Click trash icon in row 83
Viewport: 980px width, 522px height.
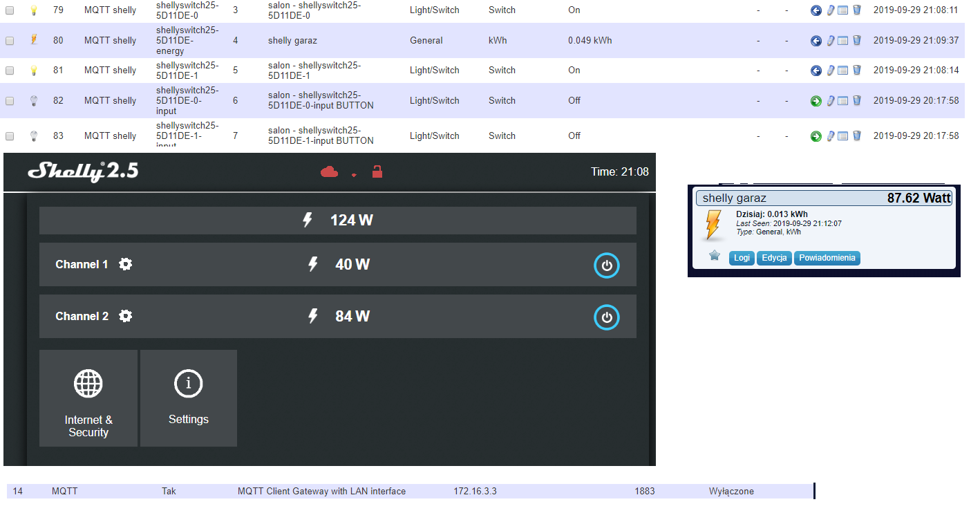pyautogui.click(x=857, y=136)
